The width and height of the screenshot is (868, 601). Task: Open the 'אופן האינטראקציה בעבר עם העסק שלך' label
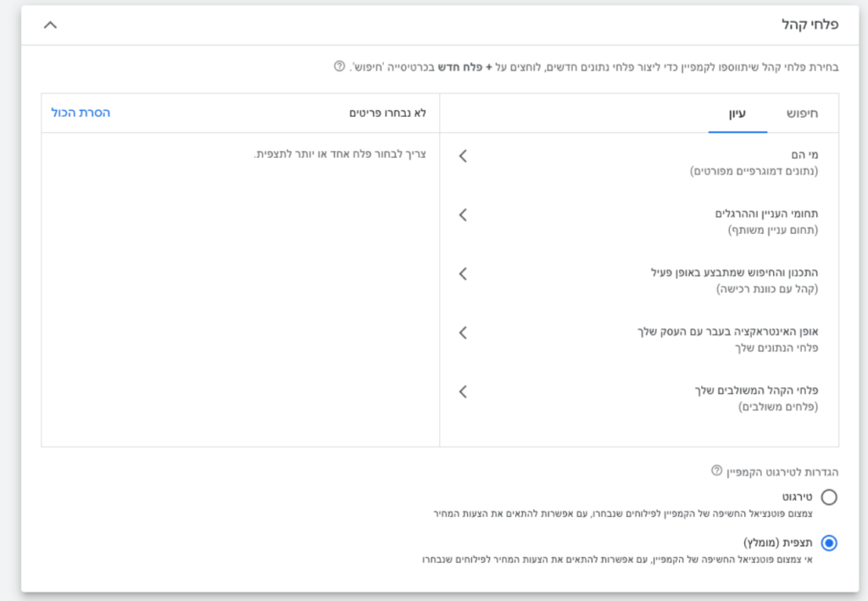tap(727, 331)
